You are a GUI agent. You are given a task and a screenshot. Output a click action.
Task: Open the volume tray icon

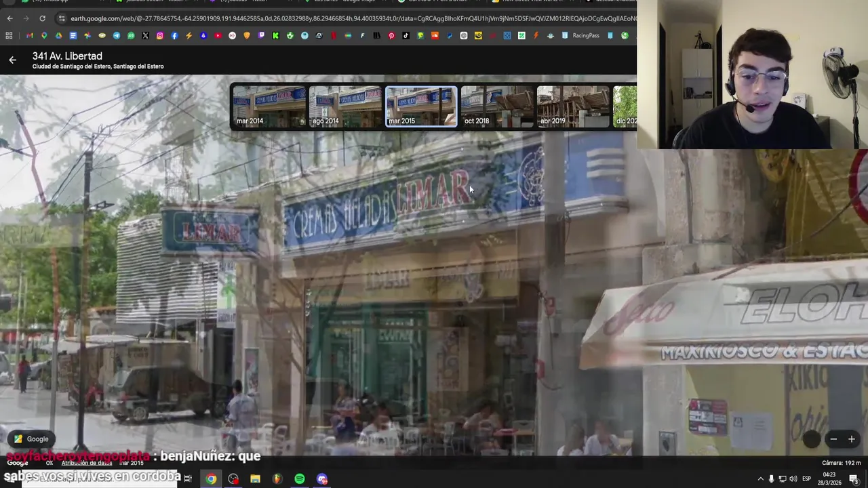click(x=793, y=479)
